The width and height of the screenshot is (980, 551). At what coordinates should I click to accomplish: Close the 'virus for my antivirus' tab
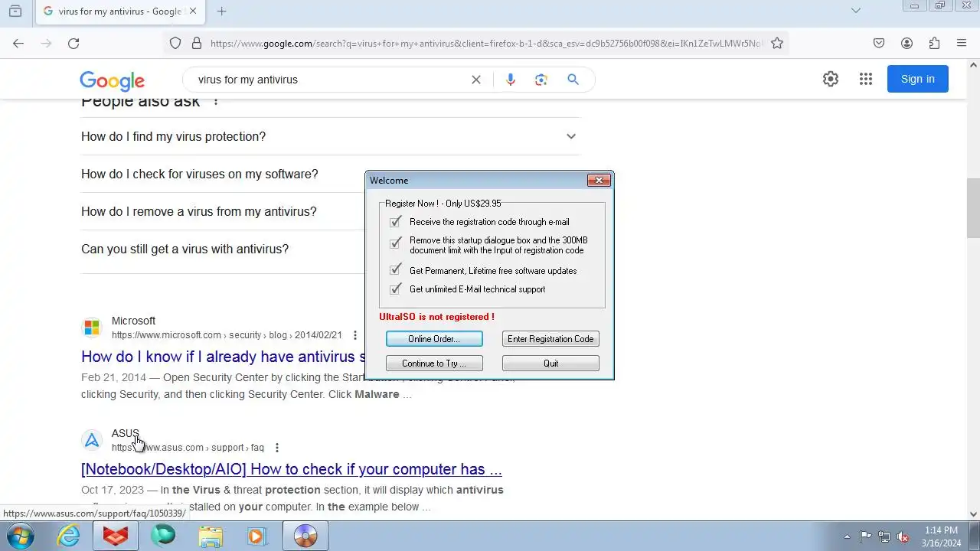point(193,11)
